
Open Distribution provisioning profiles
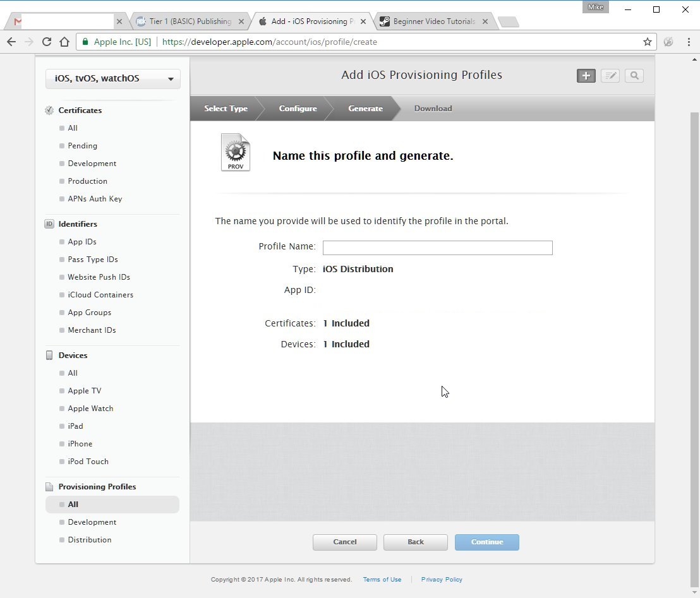[90, 540]
